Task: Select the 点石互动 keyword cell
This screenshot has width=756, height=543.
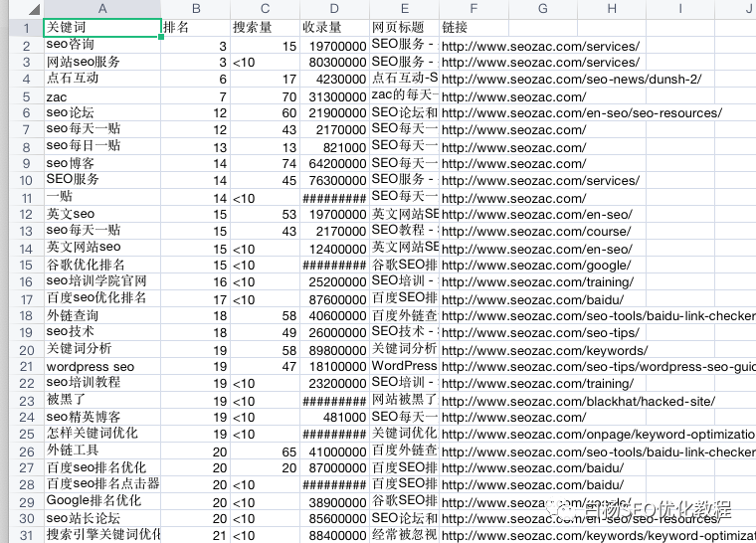Action: (102, 79)
